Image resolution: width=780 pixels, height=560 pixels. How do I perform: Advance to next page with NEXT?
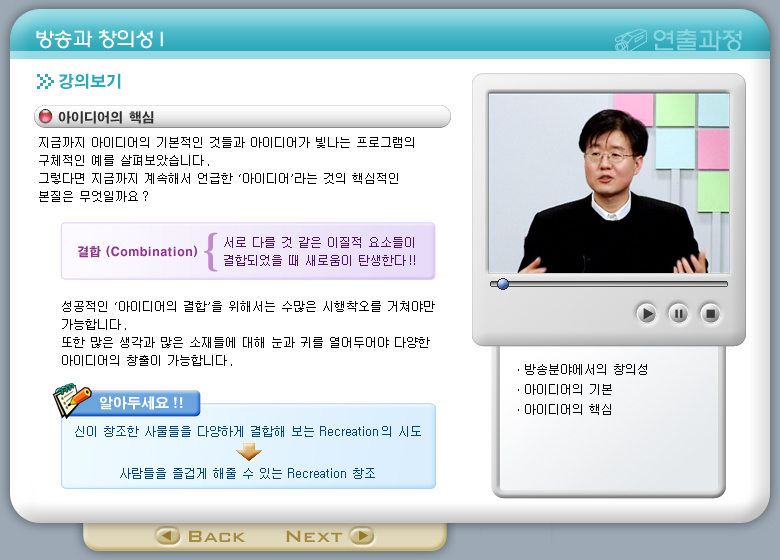[329, 536]
